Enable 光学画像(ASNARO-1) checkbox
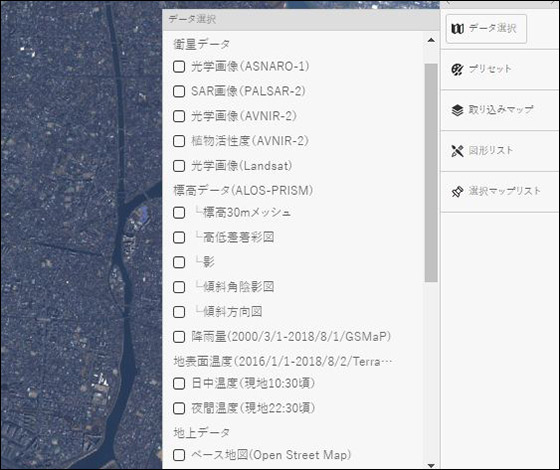This screenshot has height=470, width=560. coord(179,66)
